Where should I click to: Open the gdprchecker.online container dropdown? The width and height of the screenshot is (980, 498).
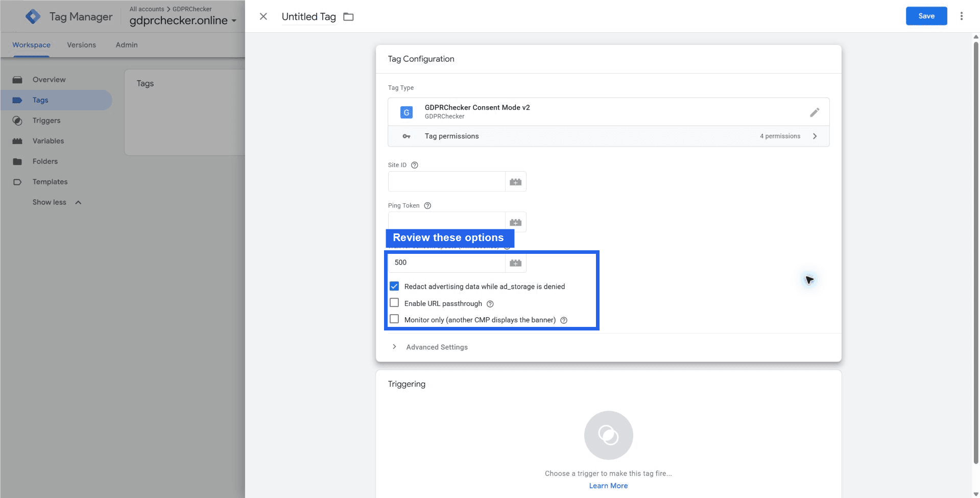[183, 20]
